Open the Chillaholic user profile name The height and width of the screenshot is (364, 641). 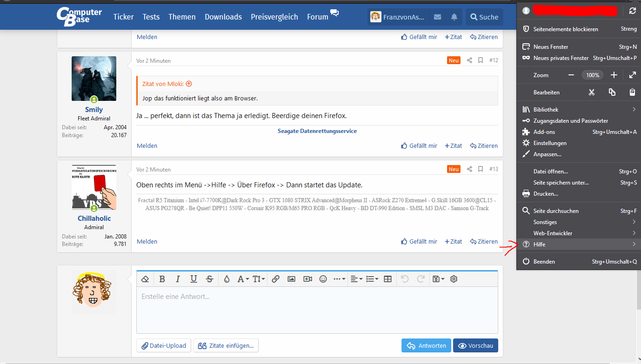click(x=94, y=218)
